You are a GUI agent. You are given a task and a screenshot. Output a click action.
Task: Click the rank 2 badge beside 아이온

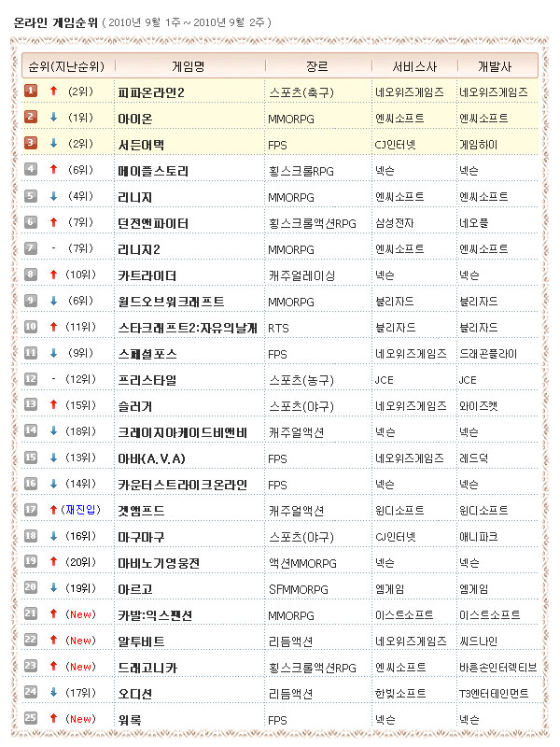tap(31, 117)
